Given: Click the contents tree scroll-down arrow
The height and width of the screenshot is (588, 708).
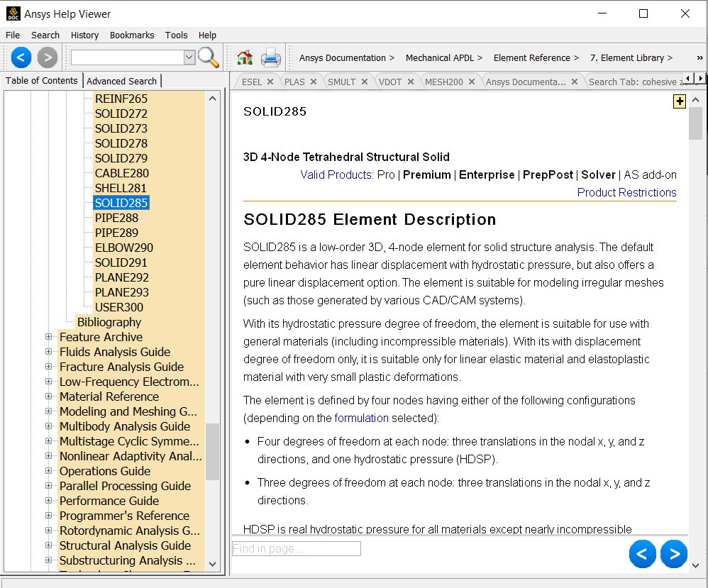Looking at the screenshot, I should [x=212, y=564].
